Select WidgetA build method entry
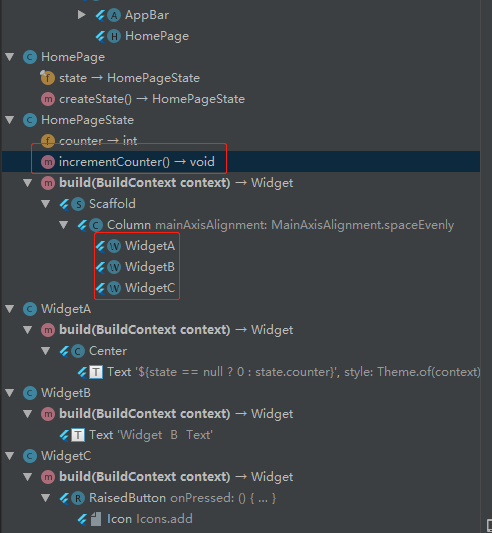This screenshot has height=533, width=492. click(x=167, y=330)
